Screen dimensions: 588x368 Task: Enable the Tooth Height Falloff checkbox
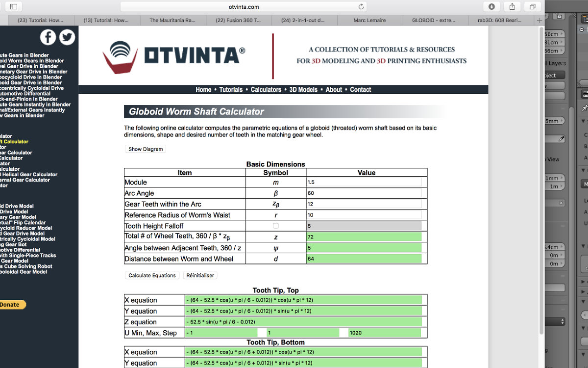click(276, 226)
